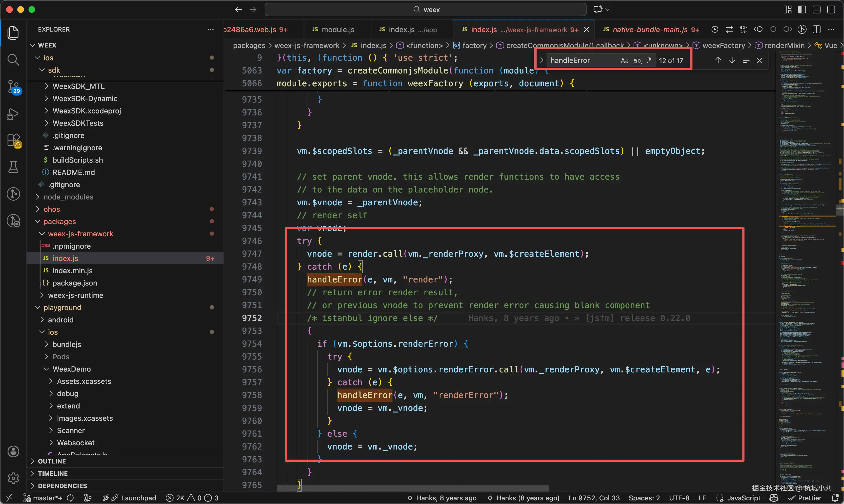Viewport: 844px width, 504px height.
Task: Click master branch in status bar
Action: [46, 498]
